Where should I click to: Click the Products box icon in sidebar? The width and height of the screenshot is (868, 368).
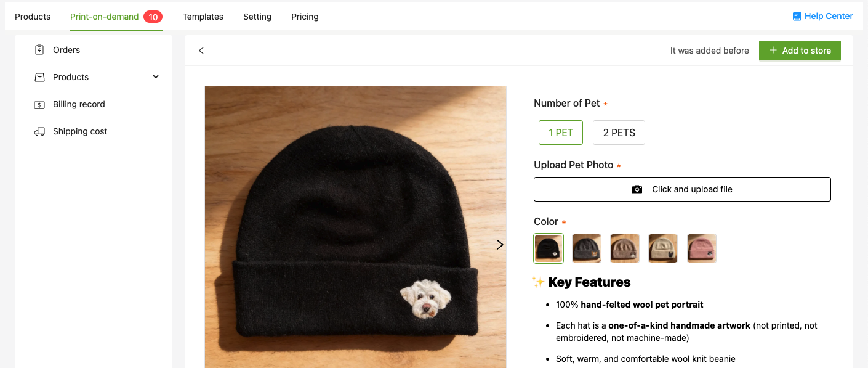coord(39,77)
